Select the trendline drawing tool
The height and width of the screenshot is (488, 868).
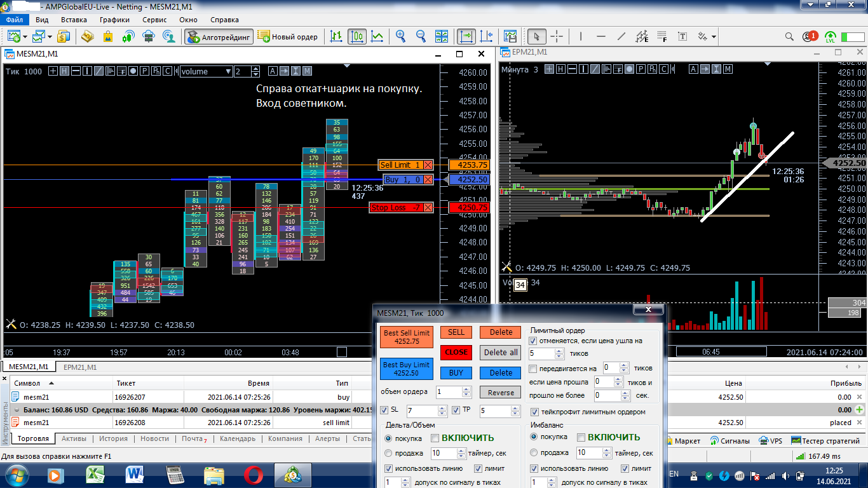click(x=621, y=37)
